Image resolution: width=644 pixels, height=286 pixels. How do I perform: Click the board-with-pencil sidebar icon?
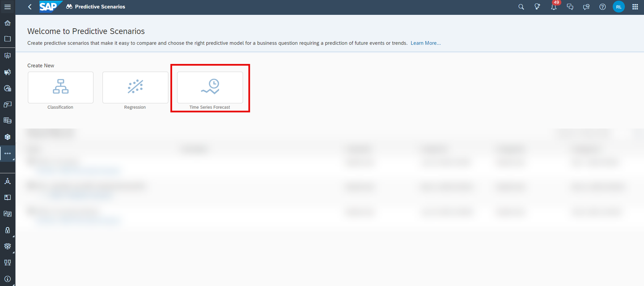click(x=8, y=104)
